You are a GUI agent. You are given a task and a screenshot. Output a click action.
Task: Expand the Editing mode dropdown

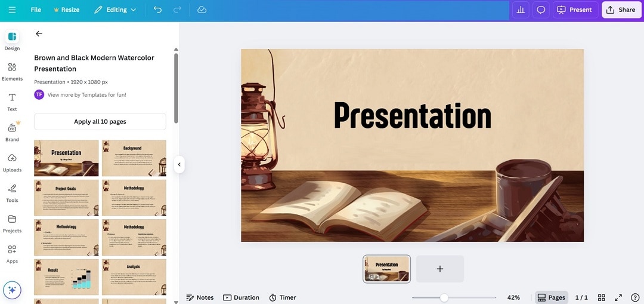[115, 10]
